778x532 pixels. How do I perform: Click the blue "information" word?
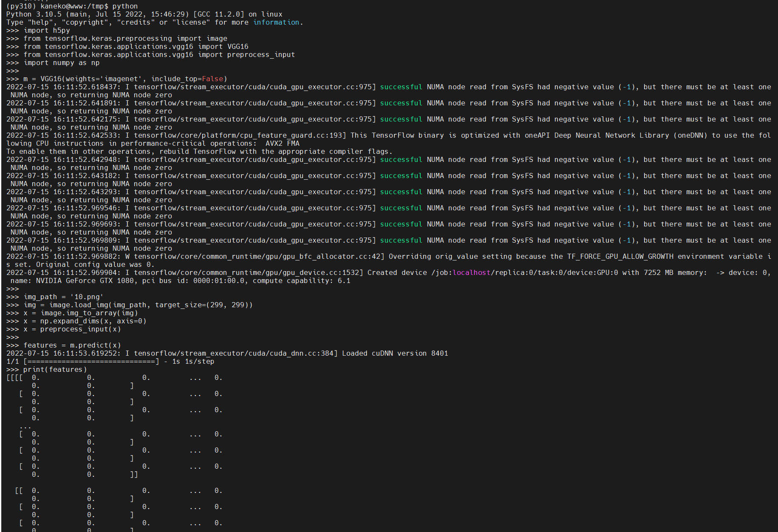tap(276, 23)
